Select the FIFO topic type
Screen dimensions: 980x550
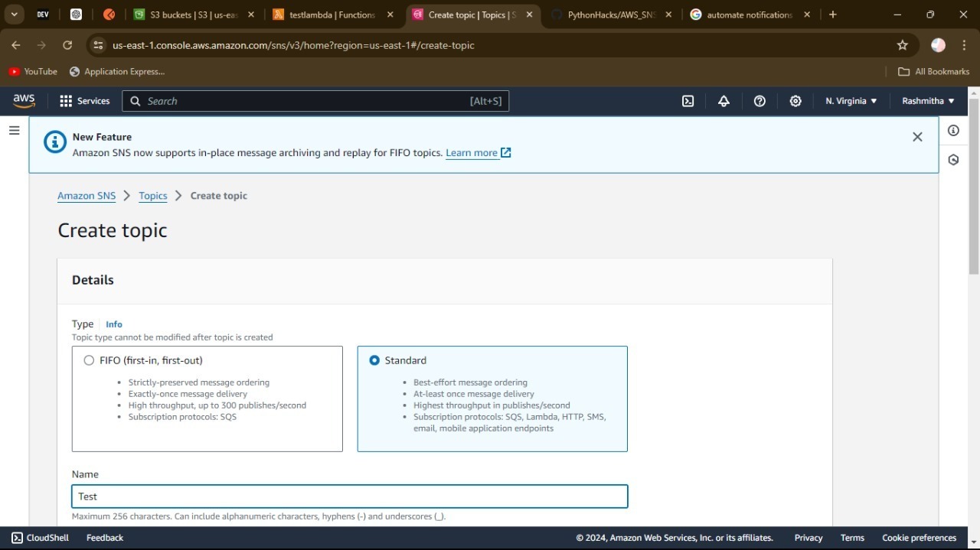tap(89, 360)
